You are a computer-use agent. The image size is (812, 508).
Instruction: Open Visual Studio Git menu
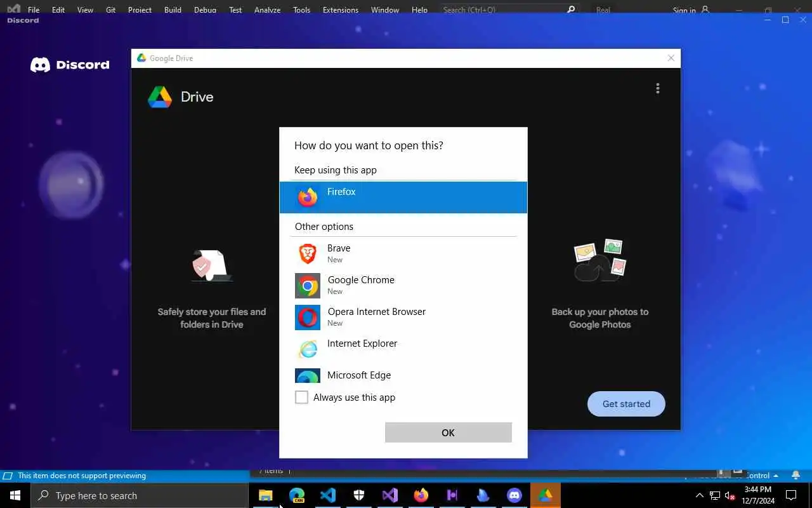click(111, 10)
